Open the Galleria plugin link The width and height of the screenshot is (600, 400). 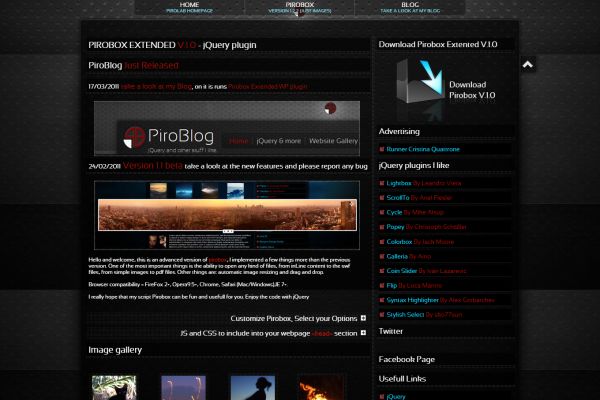397,256
